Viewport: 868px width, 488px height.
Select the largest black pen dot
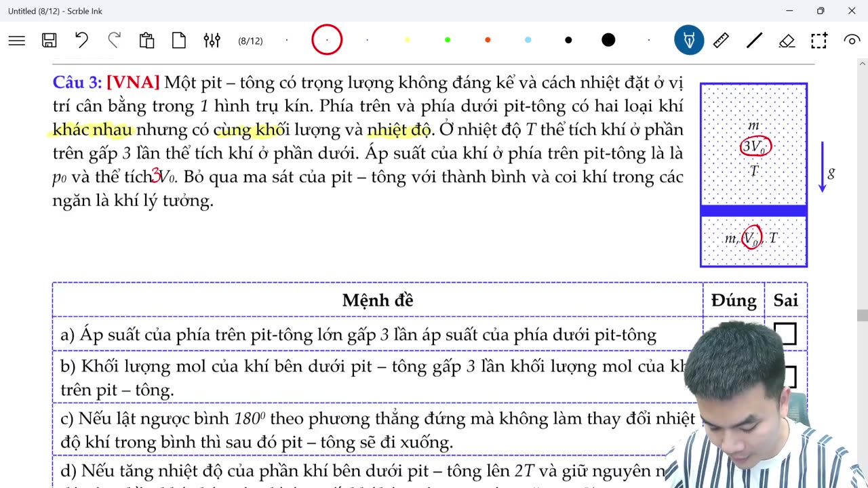608,41
